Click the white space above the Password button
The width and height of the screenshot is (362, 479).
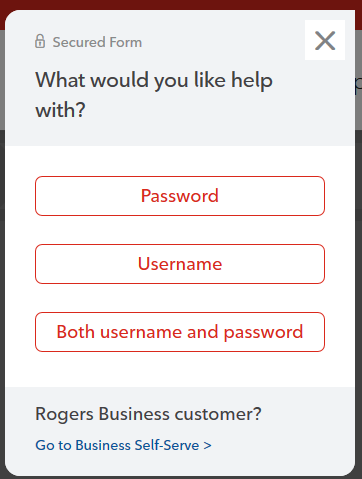click(x=180, y=161)
